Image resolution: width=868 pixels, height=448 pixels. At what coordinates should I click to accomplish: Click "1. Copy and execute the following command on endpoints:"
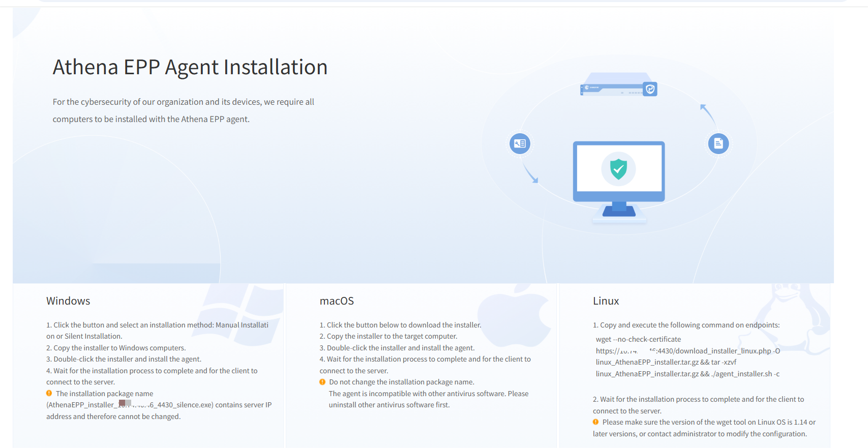tap(686, 325)
